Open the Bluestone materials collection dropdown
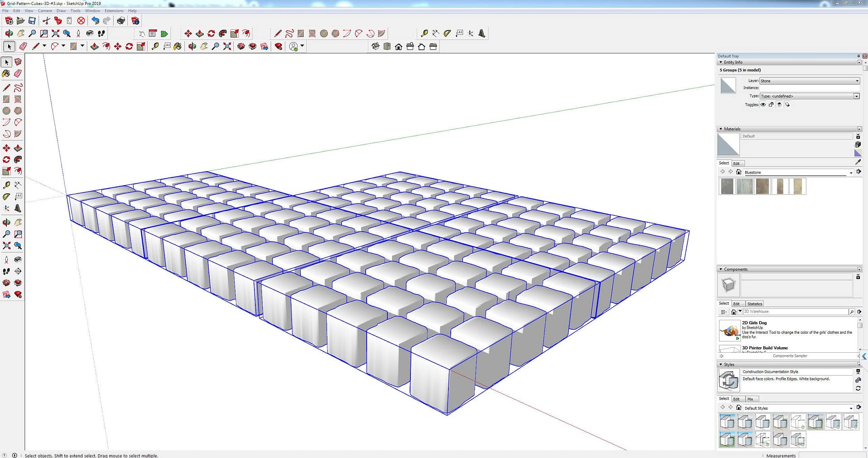This screenshot has height=458, width=868. click(x=851, y=173)
